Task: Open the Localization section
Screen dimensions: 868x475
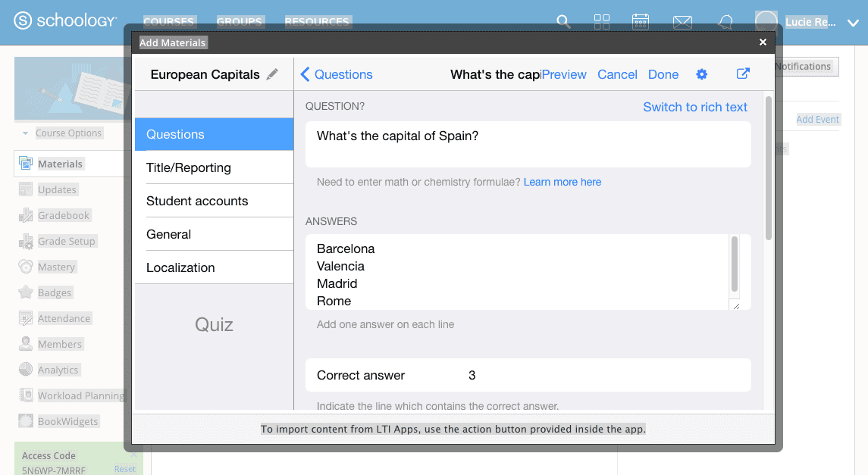Action: (x=215, y=267)
